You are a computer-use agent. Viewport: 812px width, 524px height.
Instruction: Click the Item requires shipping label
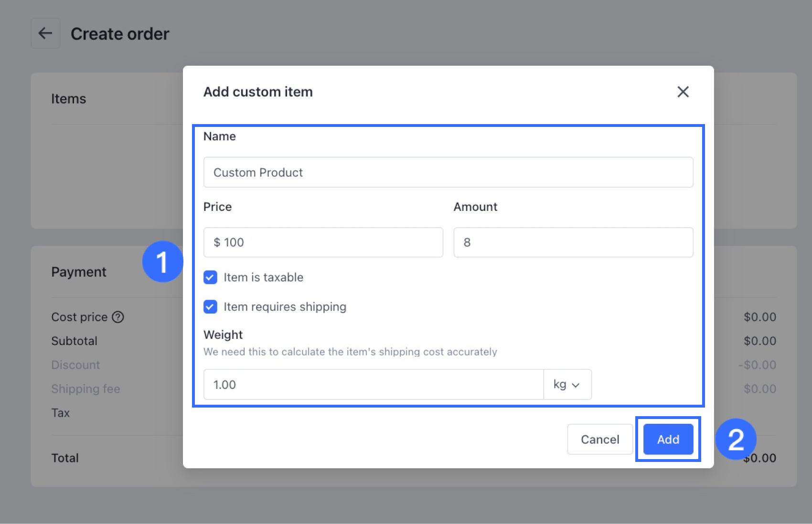point(285,306)
